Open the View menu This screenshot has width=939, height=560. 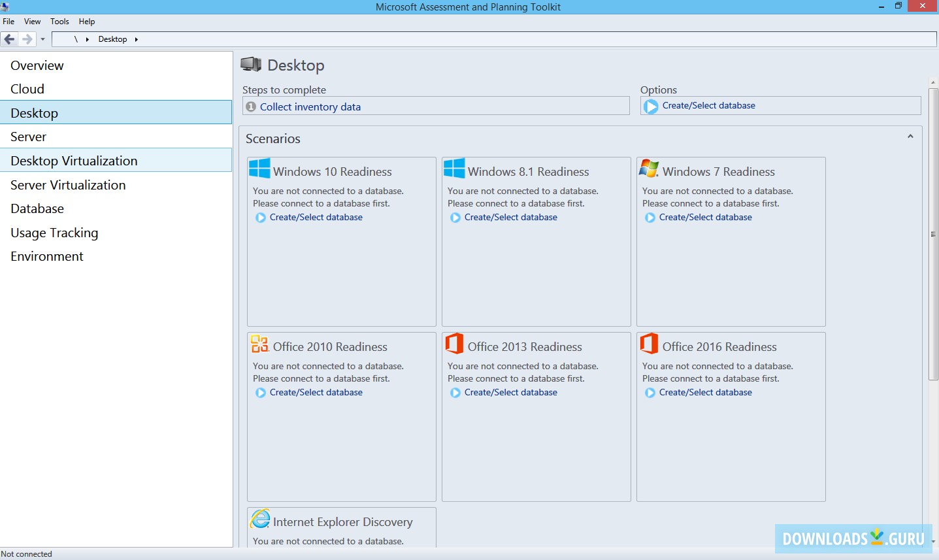(33, 22)
